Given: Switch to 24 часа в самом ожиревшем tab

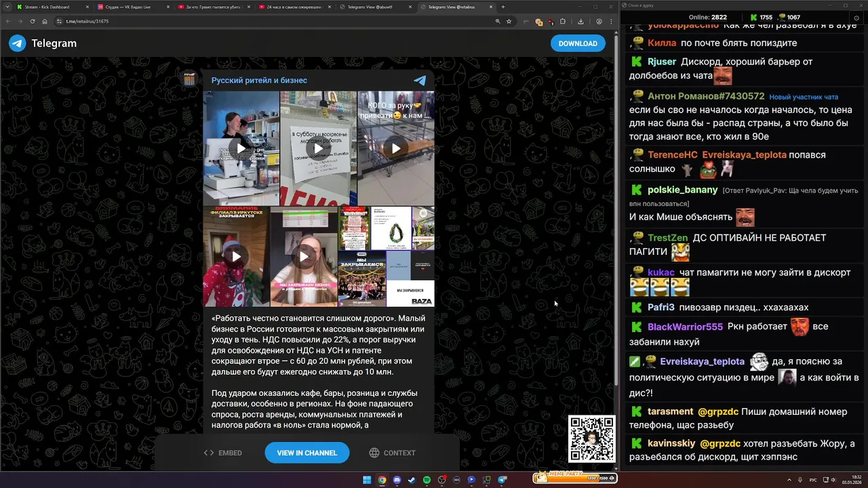Looking at the screenshot, I should (295, 7).
